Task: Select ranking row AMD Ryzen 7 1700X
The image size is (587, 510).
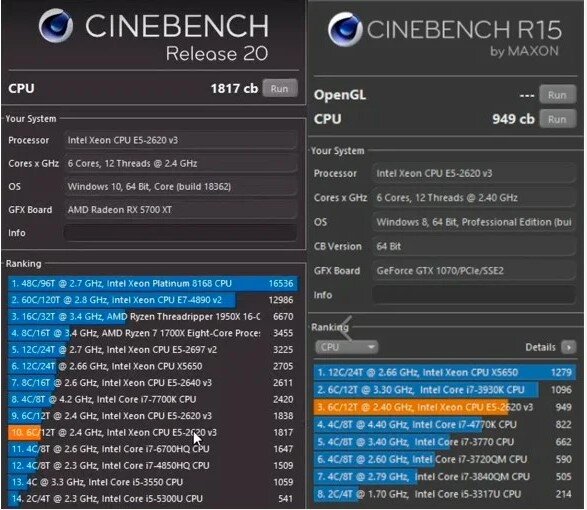Action: point(153,333)
